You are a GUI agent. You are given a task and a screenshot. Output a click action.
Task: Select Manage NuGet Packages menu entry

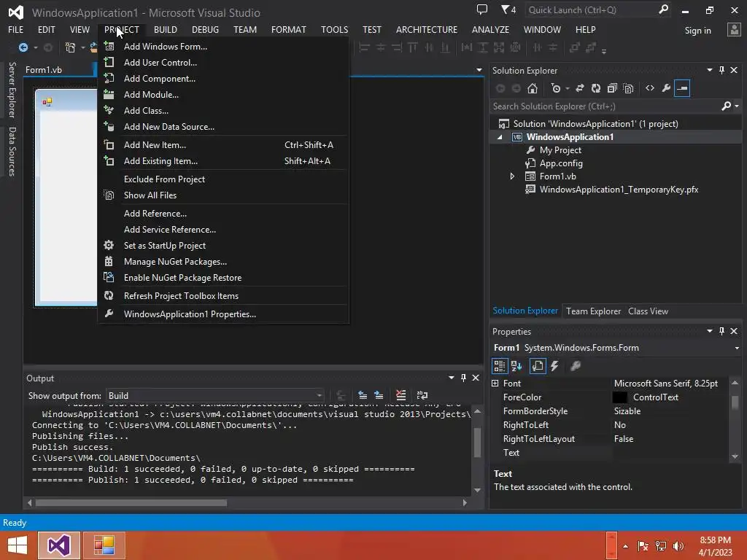(x=223, y=262)
